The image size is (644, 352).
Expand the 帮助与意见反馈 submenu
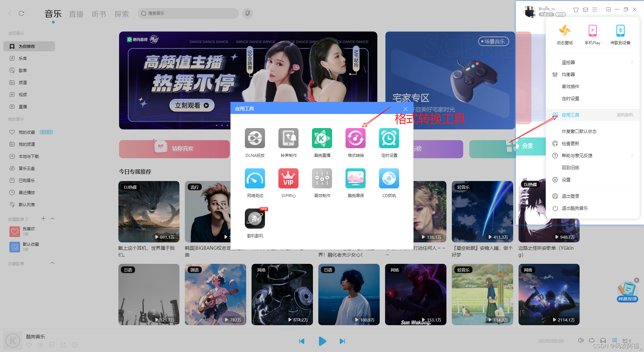pos(593,156)
